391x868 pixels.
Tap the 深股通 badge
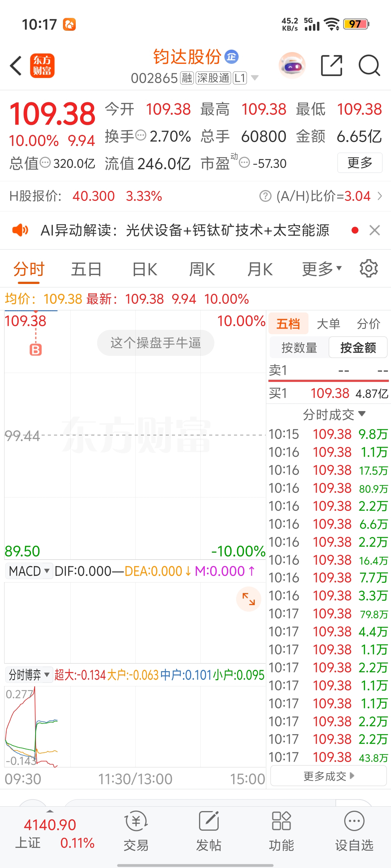click(x=213, y=78)
